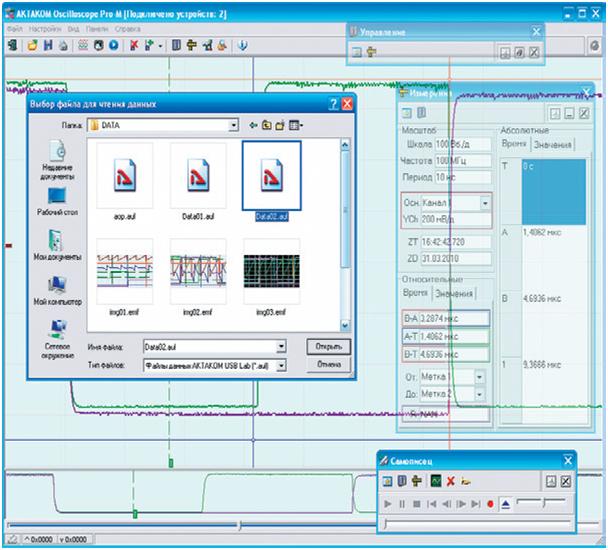This screenshot has width=608, height=550.
Task: Click the blue panel icon in Измерения toolbar
Action: 421,113
